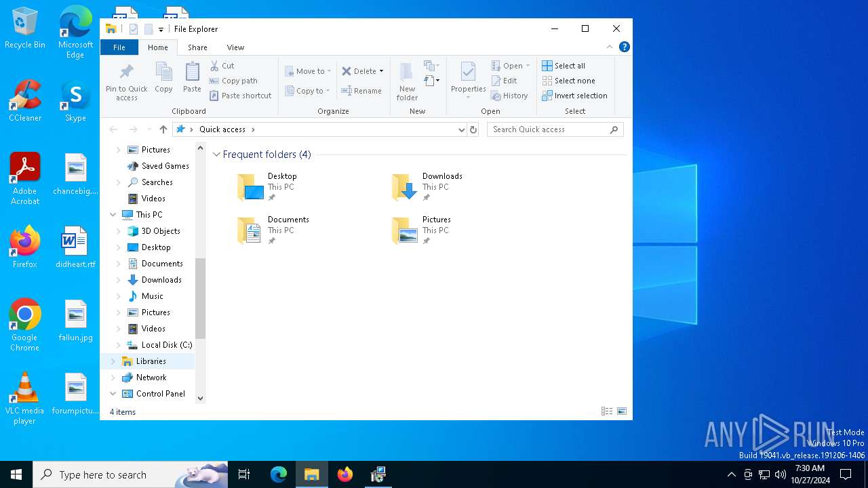
Task: Click the Cut scissors command
Action: [x=222, y=66]
